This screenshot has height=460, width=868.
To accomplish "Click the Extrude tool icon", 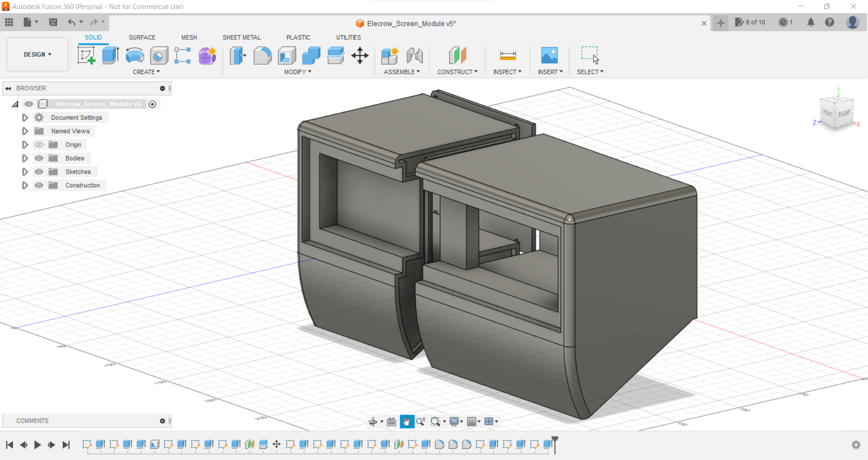I will [110, 56].
